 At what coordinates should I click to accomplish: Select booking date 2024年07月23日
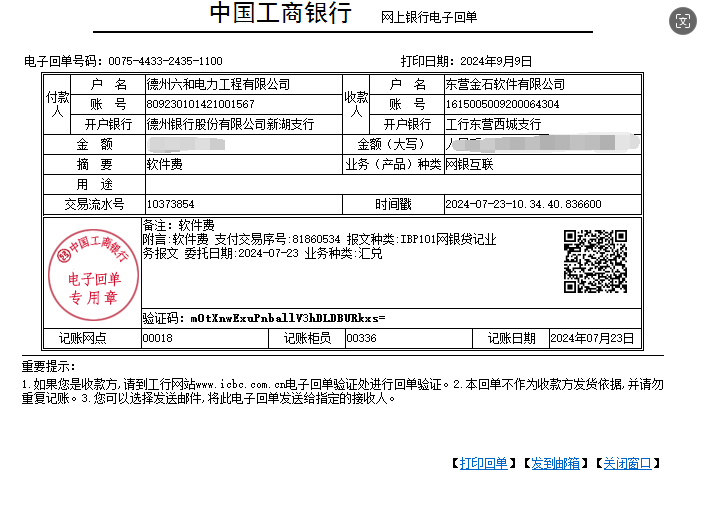(592, 338)
